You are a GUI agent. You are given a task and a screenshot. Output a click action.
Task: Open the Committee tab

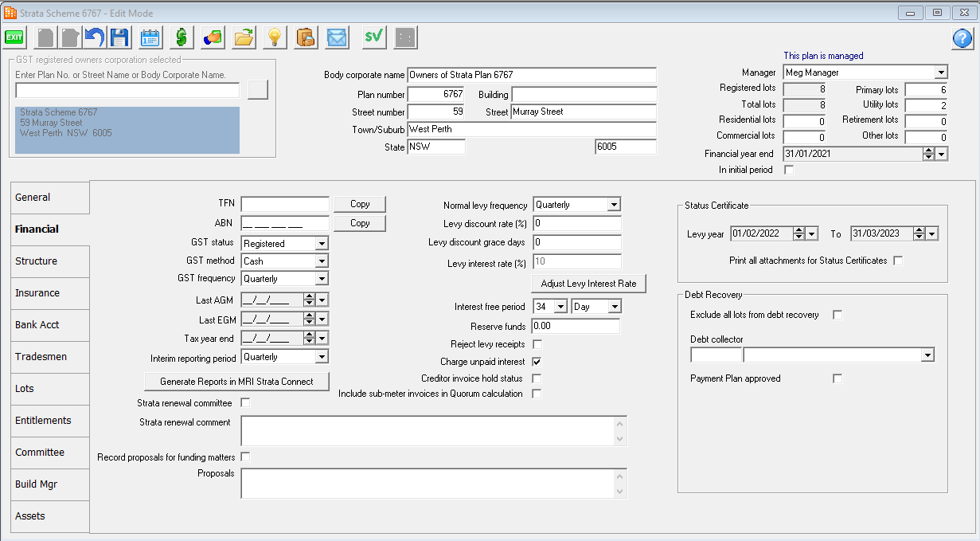point(40,453)
